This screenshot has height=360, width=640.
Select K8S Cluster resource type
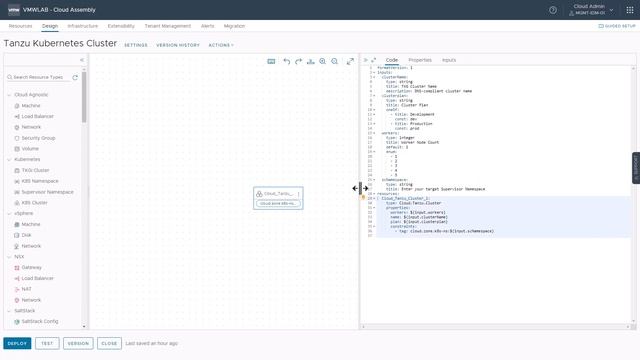[x=31, y=202]
